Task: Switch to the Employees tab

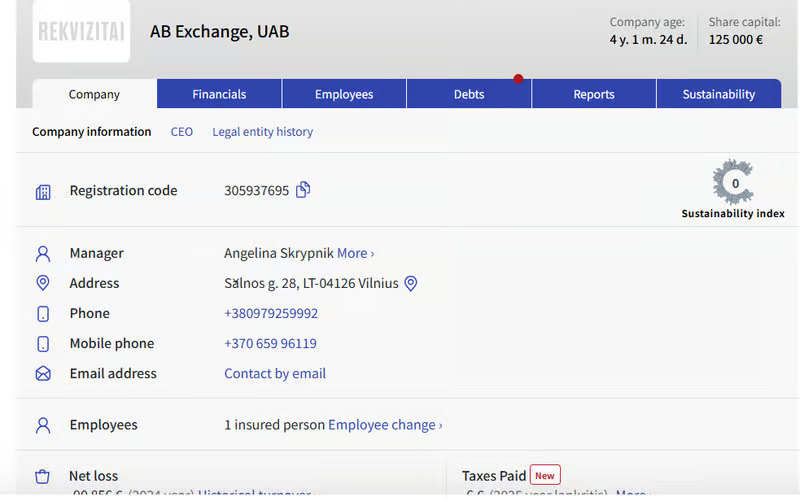Action: [344, 94]
